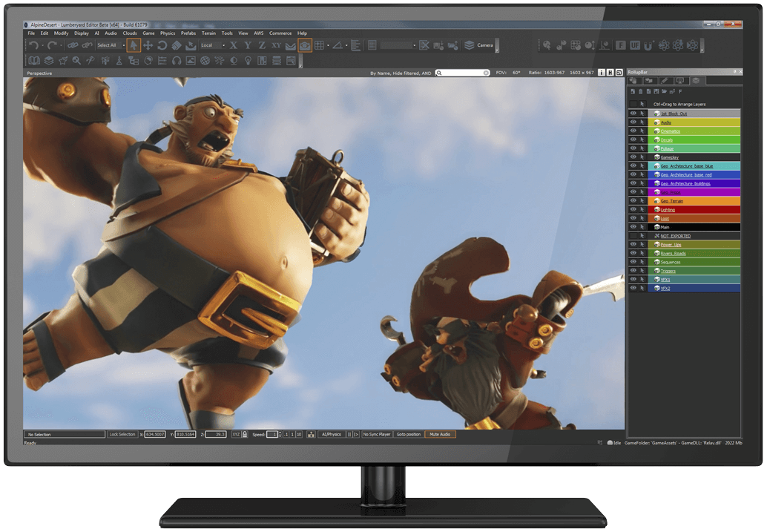767x532 pixels.
Task: Click the Redo icon in the toolbar
Action: (x=52, y=45)
